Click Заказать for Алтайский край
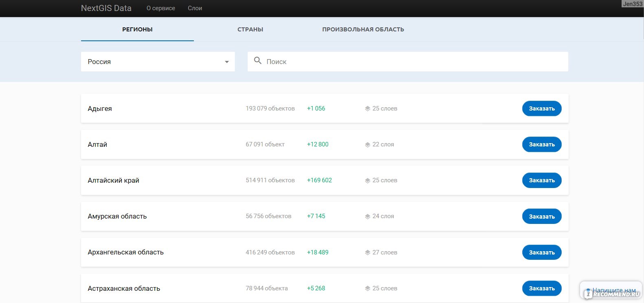The width and height of the screenshot is (644, 303). [542, 180]
